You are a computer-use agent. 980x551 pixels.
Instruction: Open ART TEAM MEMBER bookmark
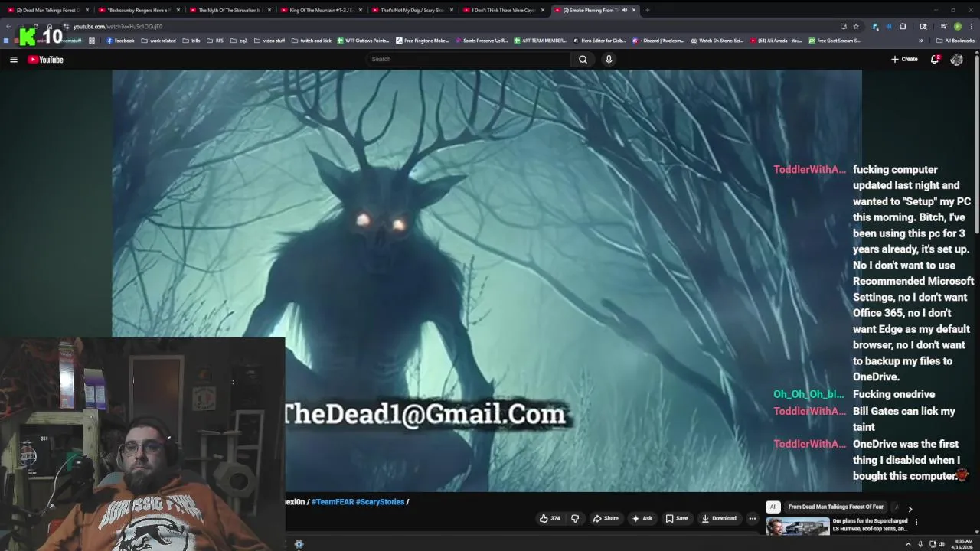point(540,41)
